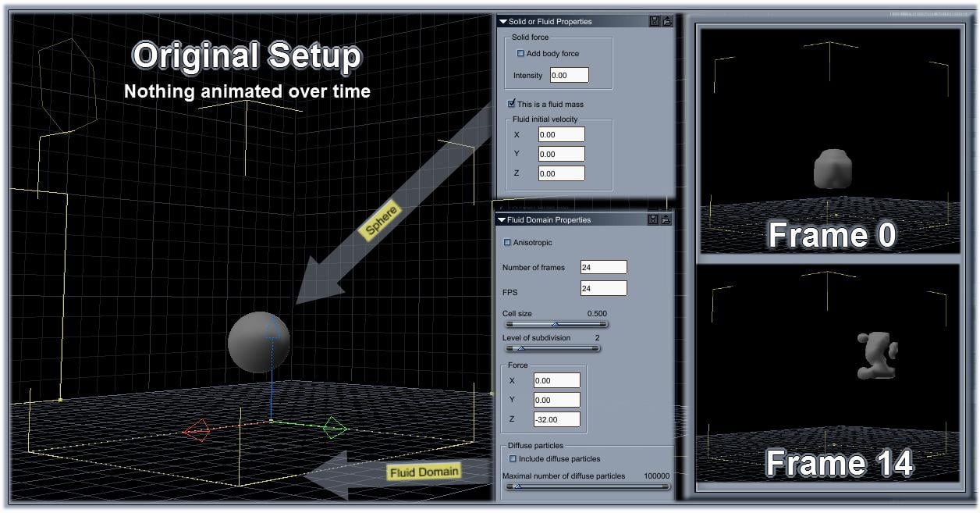Collapse the Solid or Fluid Properties panel
The height and width of the screenshot is (513, 980).
click(503, 22)
